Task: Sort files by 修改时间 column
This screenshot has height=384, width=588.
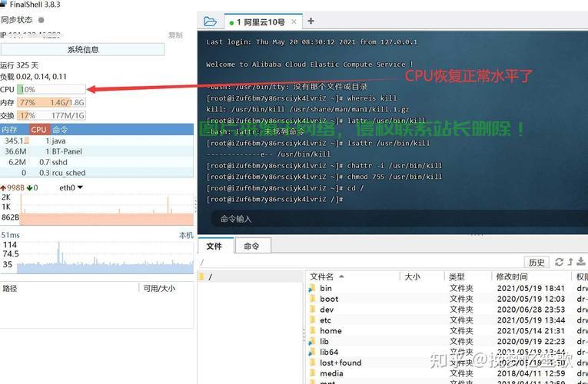Action: 531,276
